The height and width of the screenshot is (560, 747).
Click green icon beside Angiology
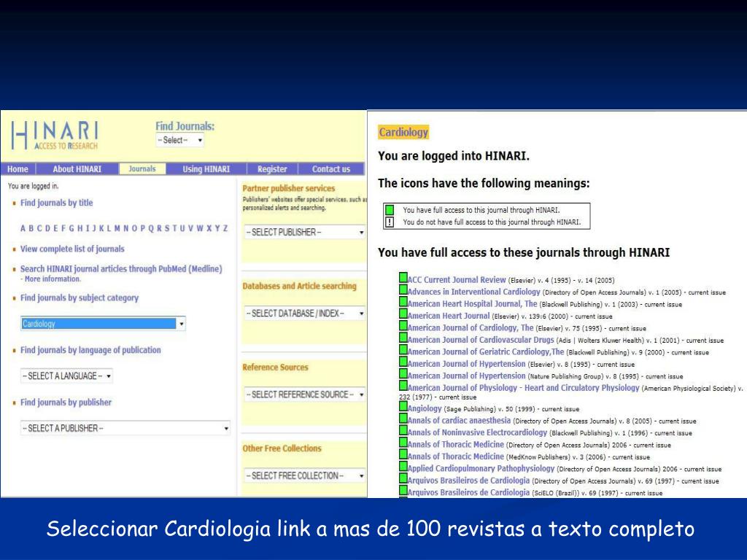(403, 407)
